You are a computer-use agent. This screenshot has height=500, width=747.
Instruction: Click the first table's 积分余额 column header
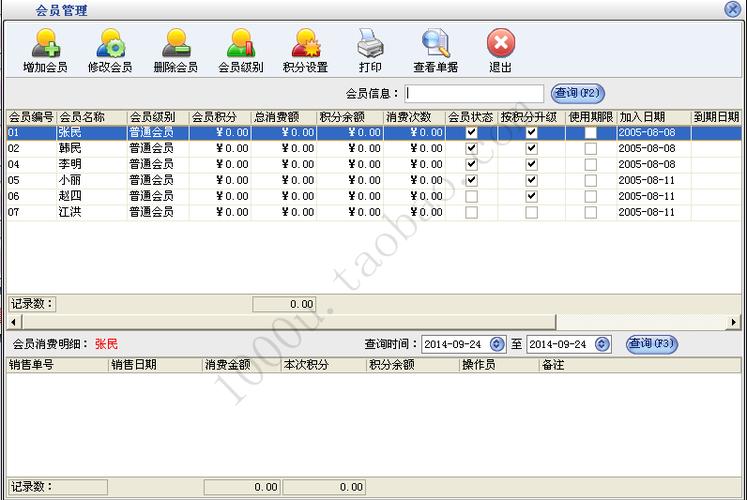click(x=350, y=117)
